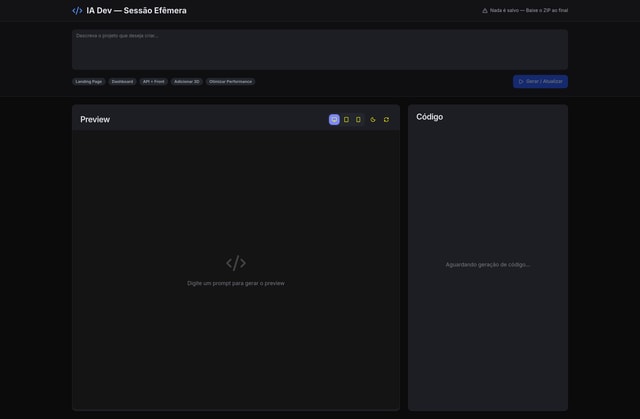Click the code brackets logo icon
Image resolution: width=640 pixels, height=419 pixels.
[x=77, y=11]
